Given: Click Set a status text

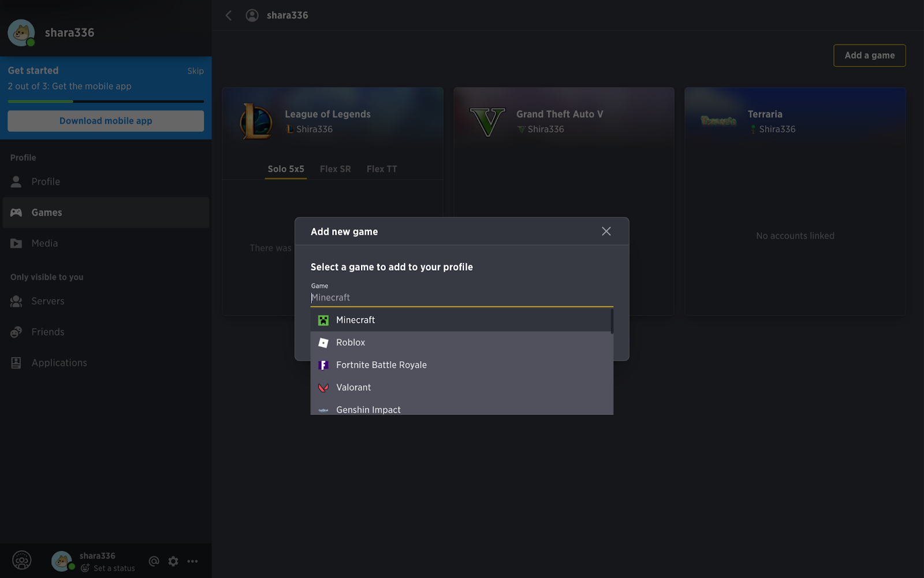Looking at the screenshot, I should coord(114,568).
